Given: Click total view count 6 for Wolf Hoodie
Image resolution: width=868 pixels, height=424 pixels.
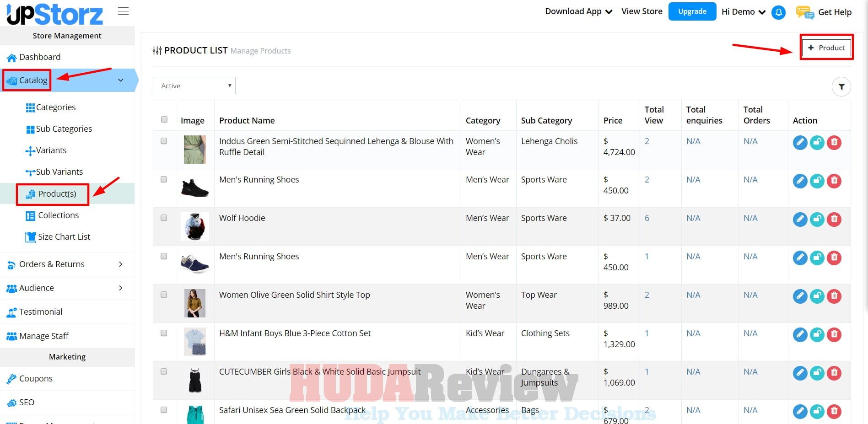Looking at the screenshot, I should coord(647,218).
